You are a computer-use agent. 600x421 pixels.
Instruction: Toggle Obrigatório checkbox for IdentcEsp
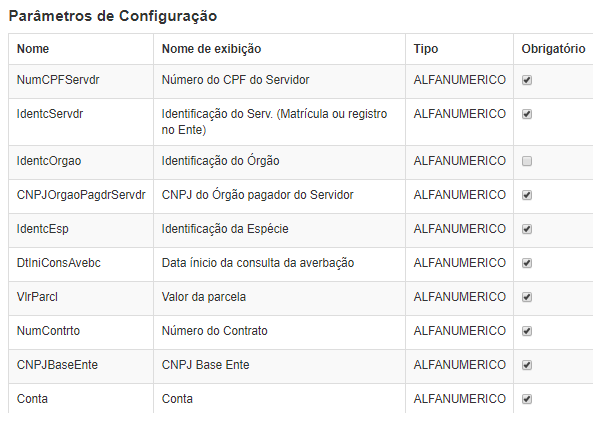[x=527, y=229]
